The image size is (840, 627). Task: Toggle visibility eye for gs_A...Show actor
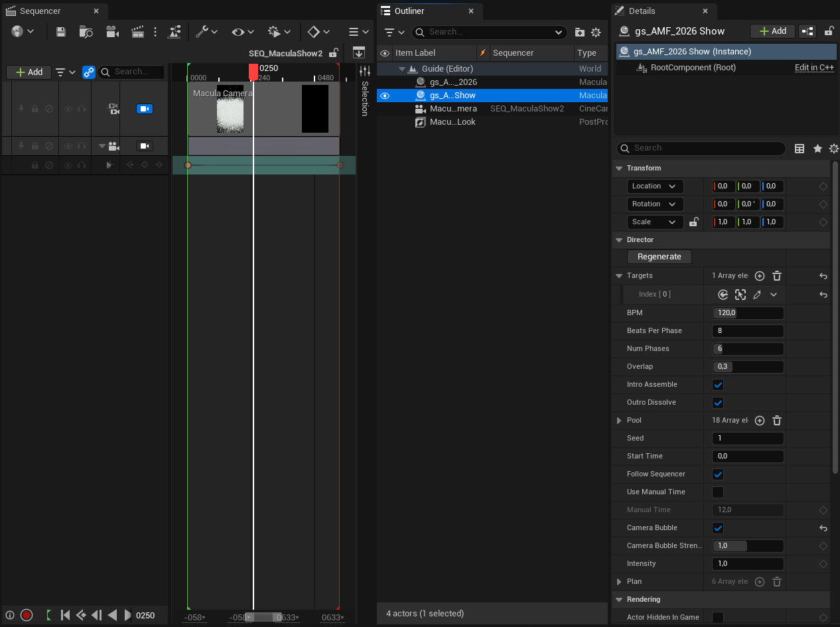(x=384, y=96)
